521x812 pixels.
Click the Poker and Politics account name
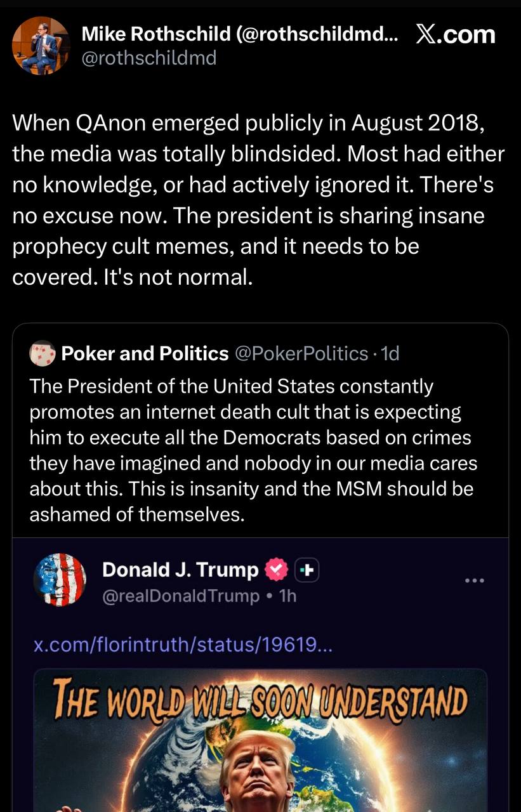click(x=145, y=353)
